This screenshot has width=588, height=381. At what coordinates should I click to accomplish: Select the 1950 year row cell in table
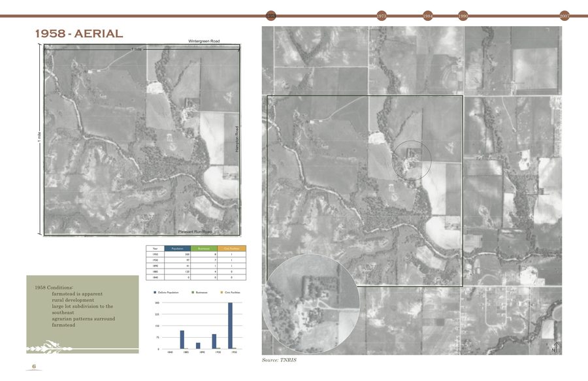155,254
